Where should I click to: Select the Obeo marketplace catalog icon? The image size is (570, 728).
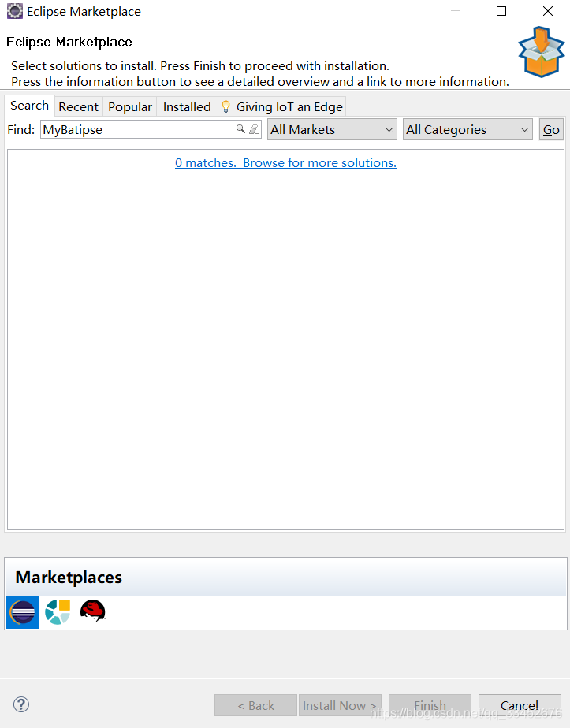(58, 612)
